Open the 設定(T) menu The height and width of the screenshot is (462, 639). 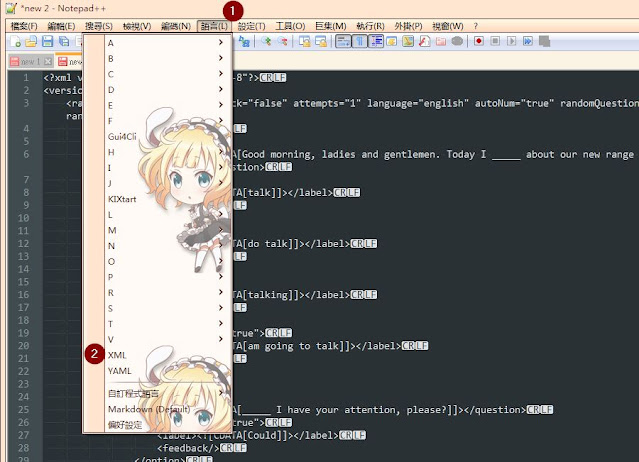(x=251, y=26)
